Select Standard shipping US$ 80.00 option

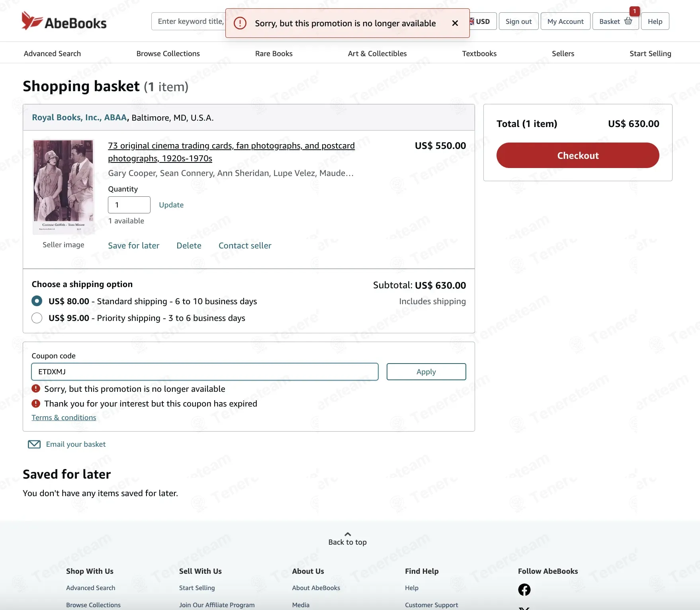tap(37, 301)
